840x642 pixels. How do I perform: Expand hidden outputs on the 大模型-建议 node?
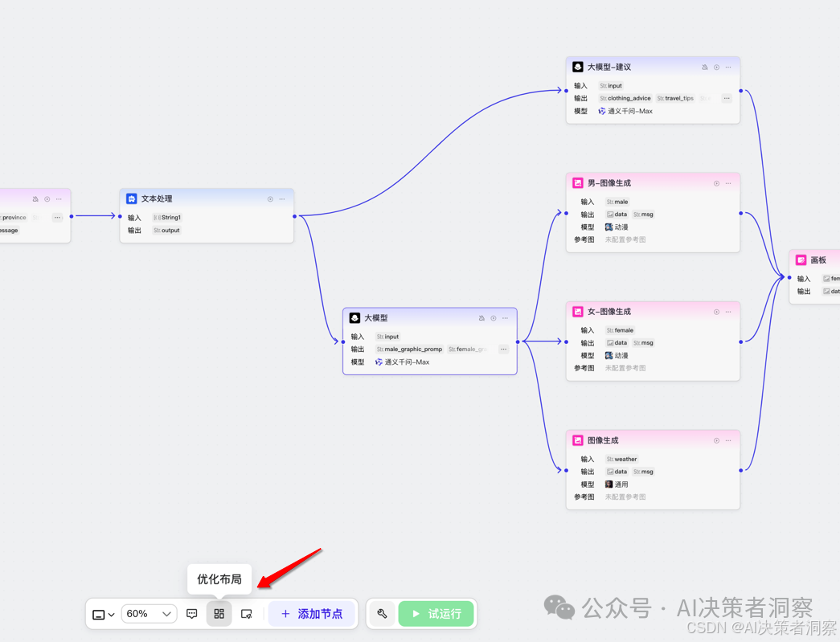tap(727, 99)
